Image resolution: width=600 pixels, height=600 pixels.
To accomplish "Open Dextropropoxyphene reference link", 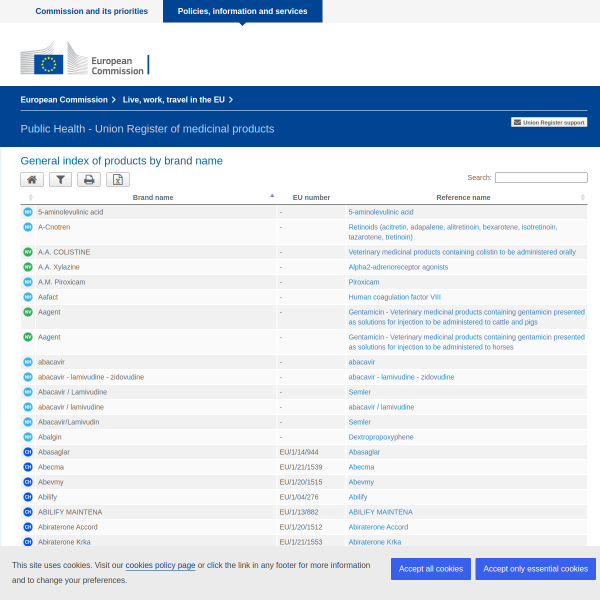I will point(381,437).
